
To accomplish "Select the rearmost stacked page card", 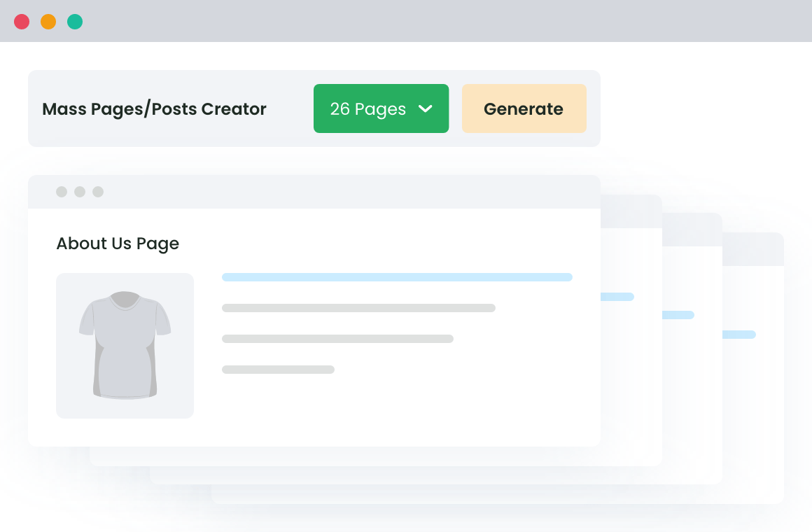I will [x=752, y=420].
